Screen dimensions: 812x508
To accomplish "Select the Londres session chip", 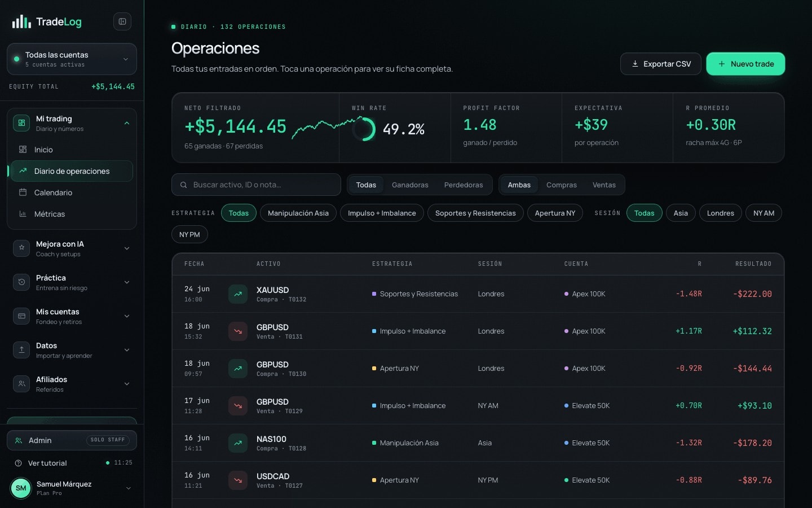I will click(721, 213).
